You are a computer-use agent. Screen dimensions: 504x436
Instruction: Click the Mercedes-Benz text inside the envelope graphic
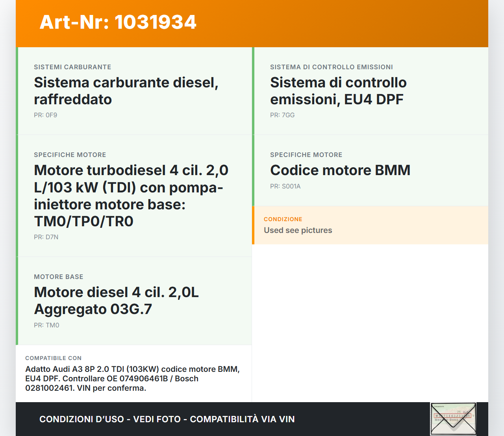447,419
